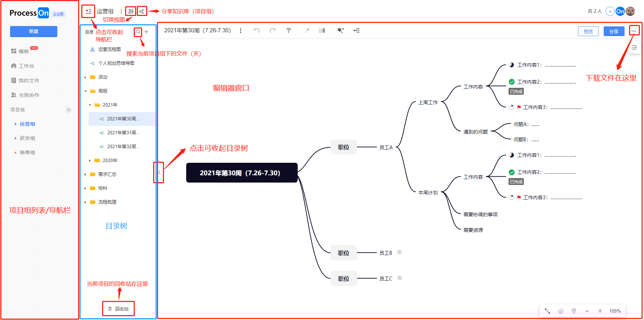644x320 pixels.
Task: Expand the 需求汇总 folder
Action: click(x=85, y=175)
